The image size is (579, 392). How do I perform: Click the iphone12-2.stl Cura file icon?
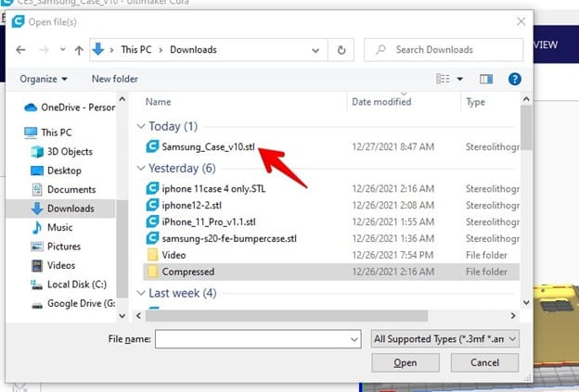tap(152, 205)
